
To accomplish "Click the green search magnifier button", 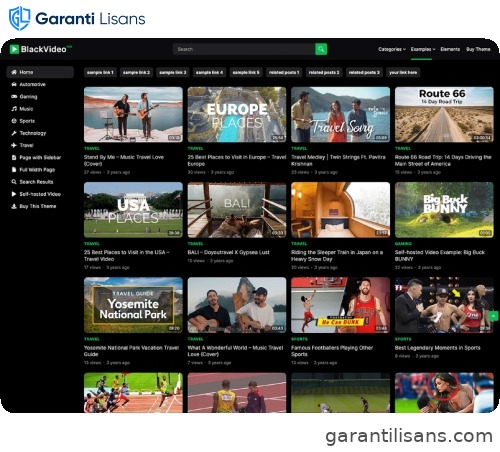I will 321,49.
